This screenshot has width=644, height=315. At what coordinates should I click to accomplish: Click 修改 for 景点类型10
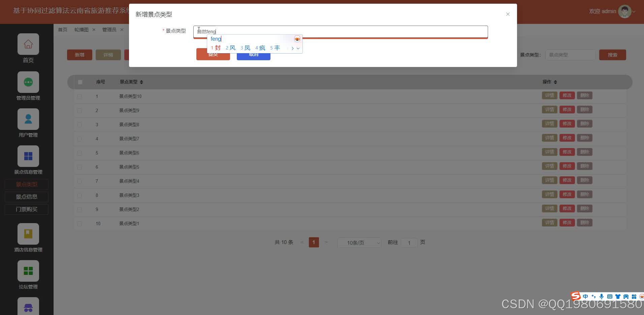pos(567,96)
